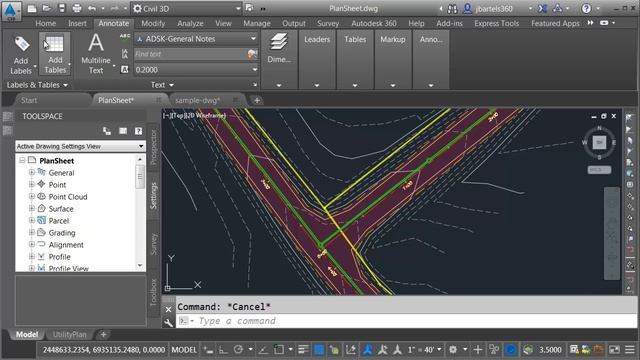Viewport: 640px width, 360px height.
Task: Open the Survey ribbon tab
Action: click(x=328, y=24)
